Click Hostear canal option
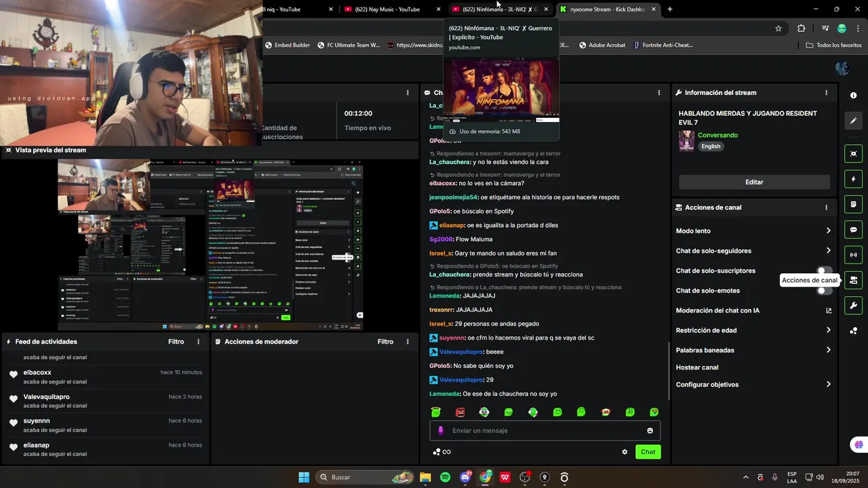The width and height of the screenshot is (868, 488). pos(697,367)
